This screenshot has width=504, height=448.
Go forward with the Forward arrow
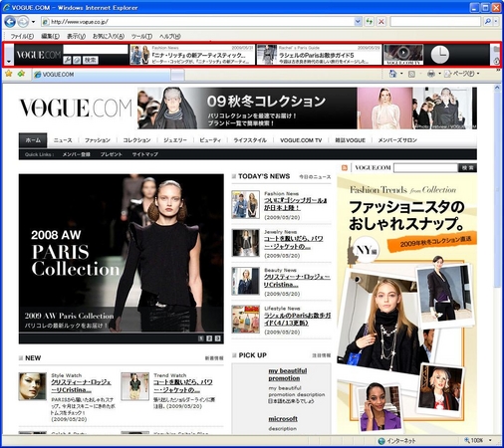click(23, 22)
